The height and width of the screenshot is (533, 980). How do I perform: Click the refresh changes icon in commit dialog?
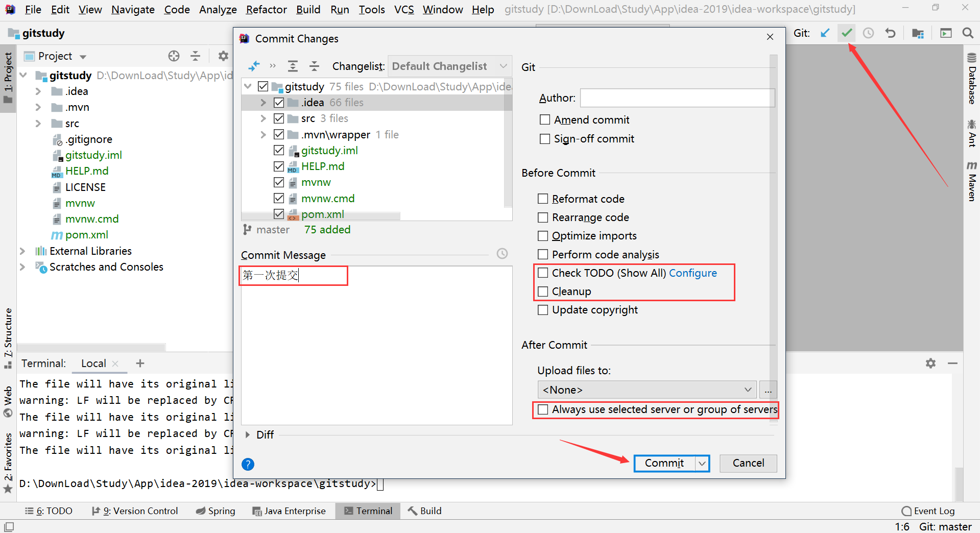(x=254, y=66)
